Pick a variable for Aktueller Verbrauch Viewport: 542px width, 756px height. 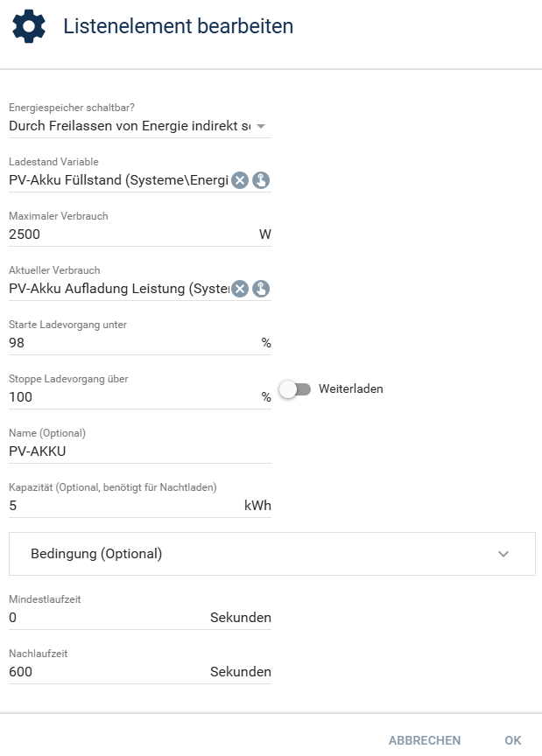coord(261,289)
